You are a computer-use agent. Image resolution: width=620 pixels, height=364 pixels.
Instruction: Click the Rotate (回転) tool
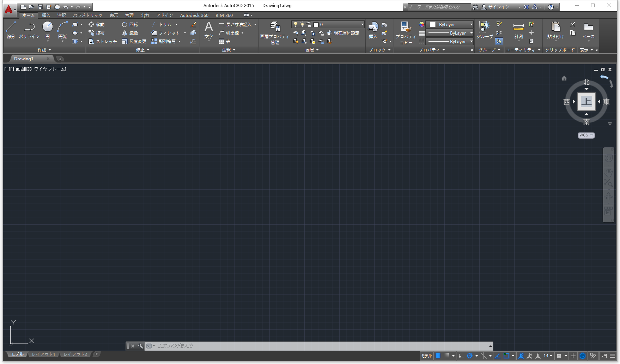click(130, 24)
